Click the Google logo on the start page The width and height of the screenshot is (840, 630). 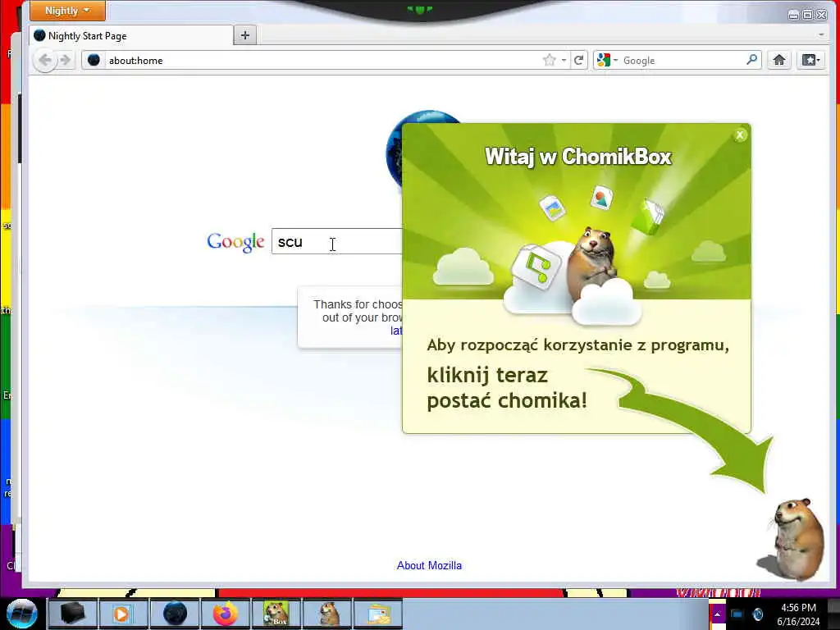(235, 242)
